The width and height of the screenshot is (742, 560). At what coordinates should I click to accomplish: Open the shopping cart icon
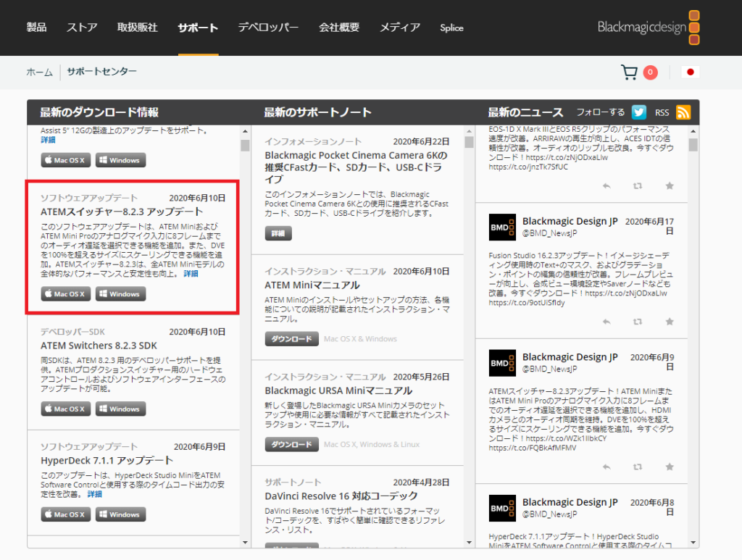(x=629, y=72)
